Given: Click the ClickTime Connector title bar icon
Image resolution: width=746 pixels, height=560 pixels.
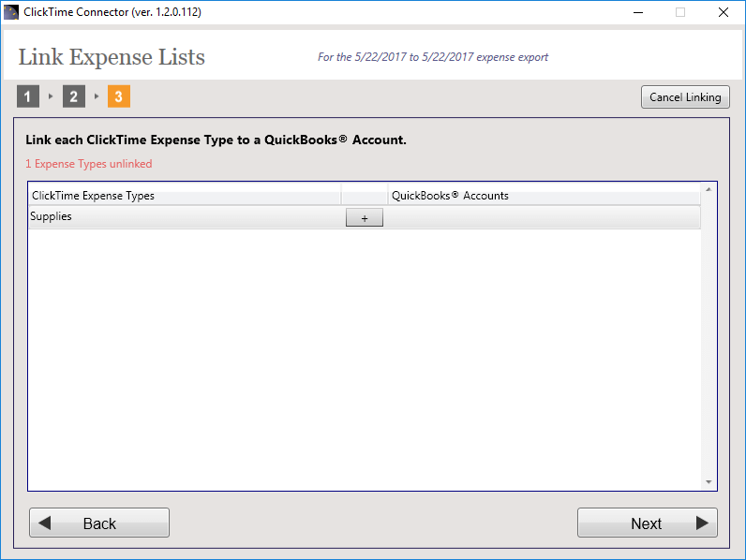Looking at the screenshot, I should (x=10, y=12).
